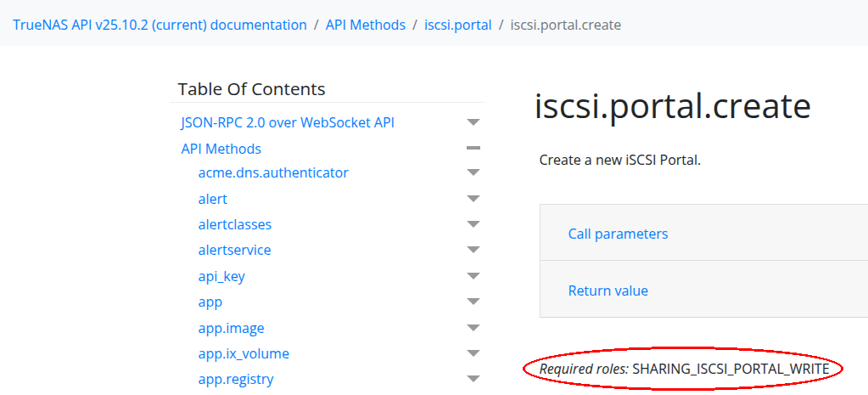Click the Required roles text line
The image size is (868, 395).
[684, 369]
